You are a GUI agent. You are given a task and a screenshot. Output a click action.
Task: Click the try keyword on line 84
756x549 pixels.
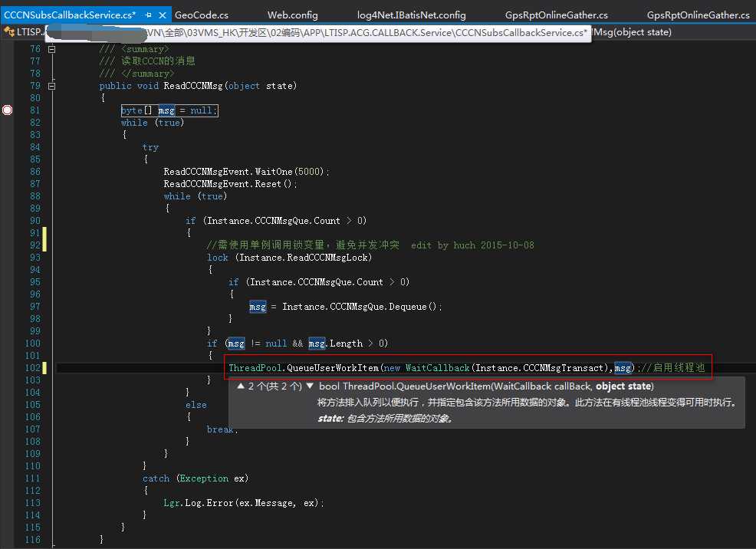point(150,147)
